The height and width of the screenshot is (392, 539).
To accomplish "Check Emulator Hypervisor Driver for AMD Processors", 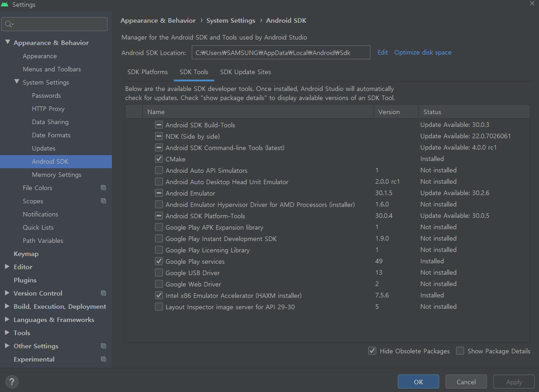I will click(159, 205).
